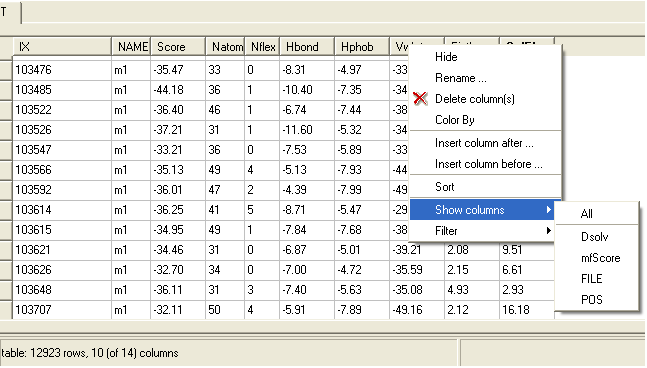Show the Dsolv column

[x=595, y=237]
